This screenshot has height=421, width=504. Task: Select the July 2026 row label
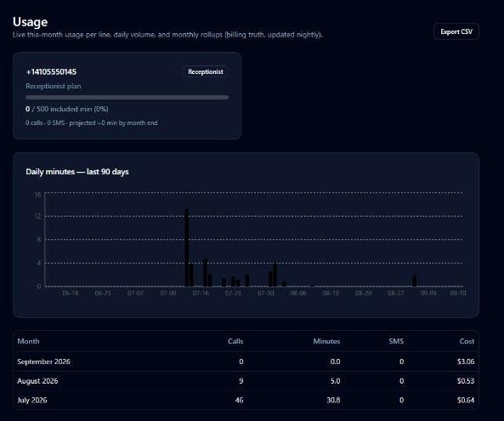coord(32,400)
